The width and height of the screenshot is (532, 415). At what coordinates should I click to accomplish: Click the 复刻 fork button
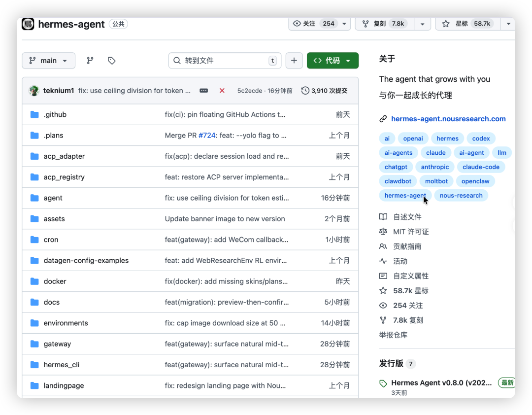(x=385, y=24)
